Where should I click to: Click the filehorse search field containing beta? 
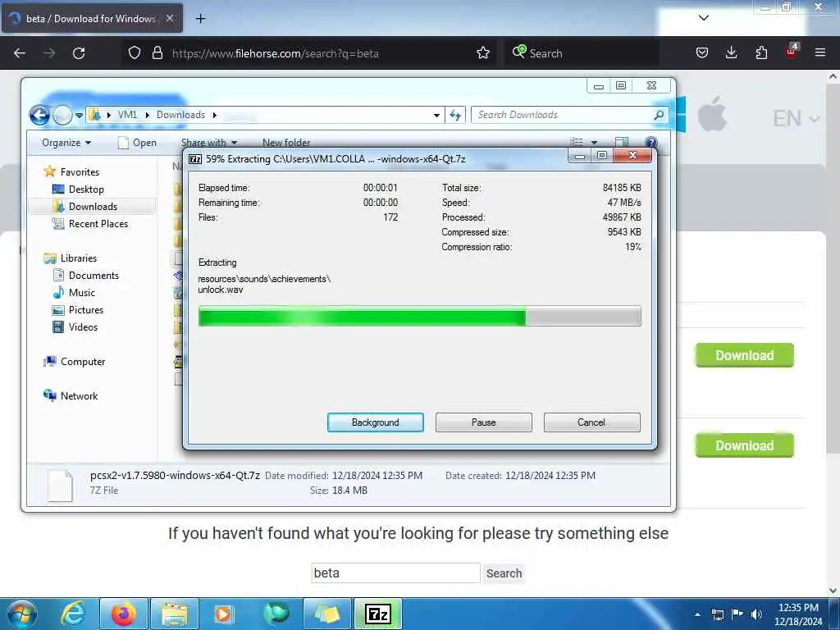pyautogui.click(x=395, y=573)
